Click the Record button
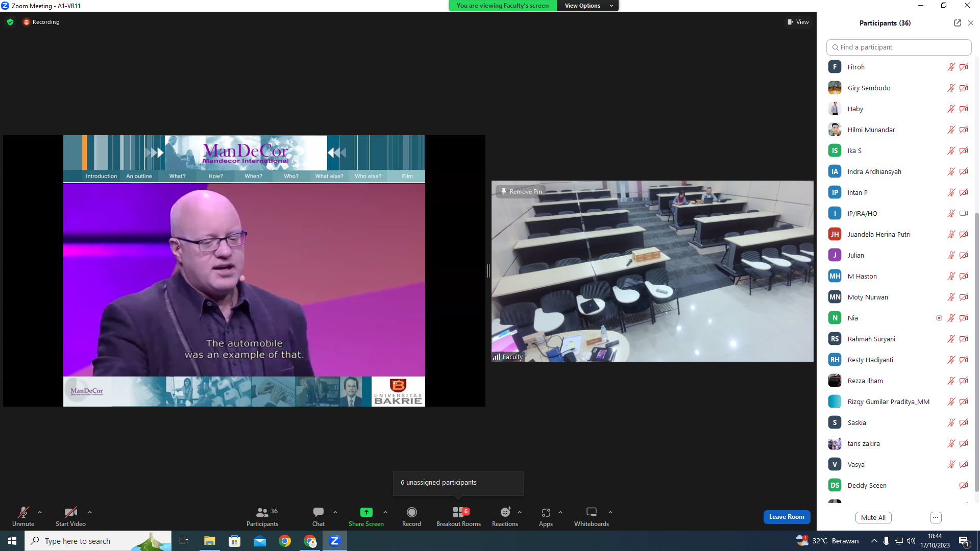 tap(411, 516)
